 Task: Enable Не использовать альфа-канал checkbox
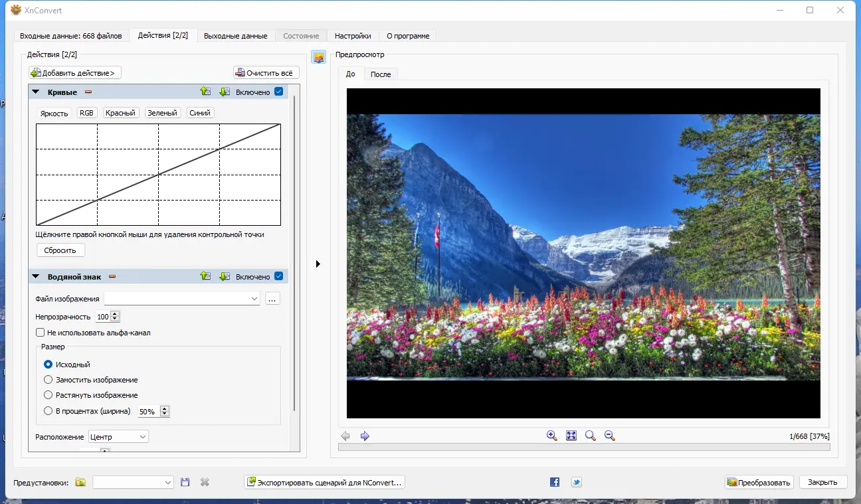pyautogui.click(x=40, y=332)
